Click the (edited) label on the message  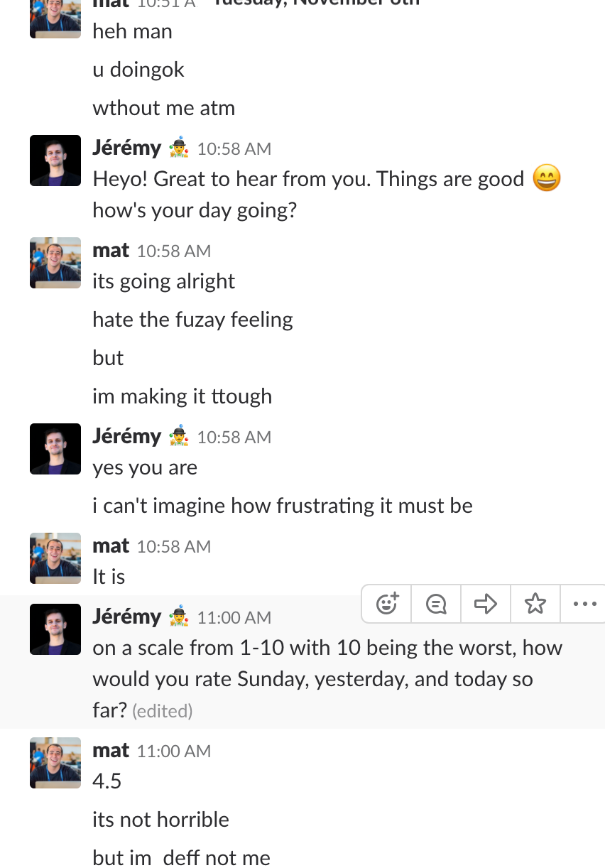click(x=163, y=711)
